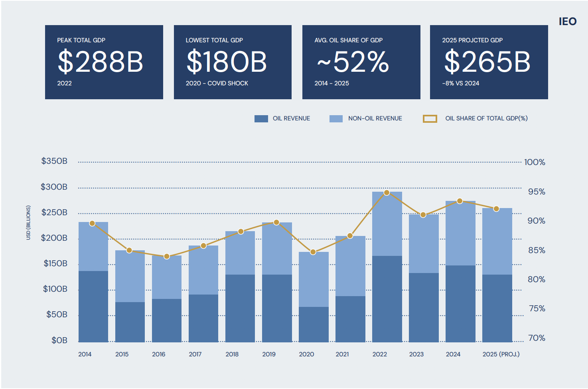Screen dimensions: 588x389
Task: Click the "USD (BILLIONS)" axis title
Action: coord(28,223)
